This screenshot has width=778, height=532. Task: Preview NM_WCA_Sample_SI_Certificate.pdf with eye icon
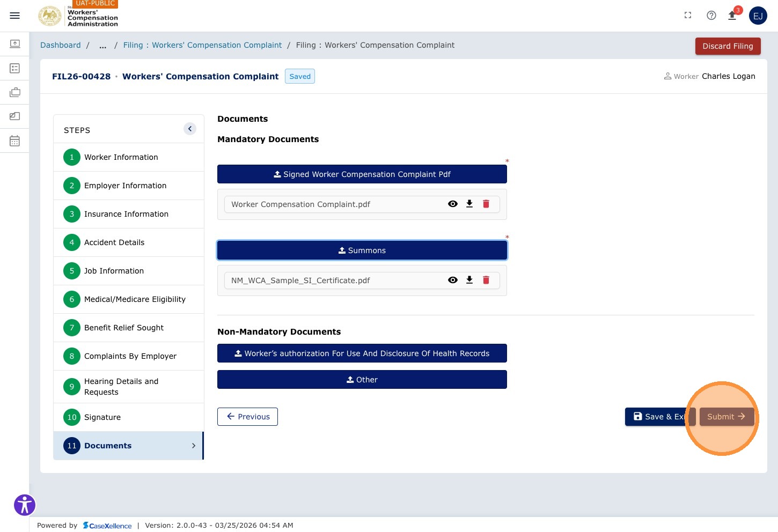pos(453,280)
